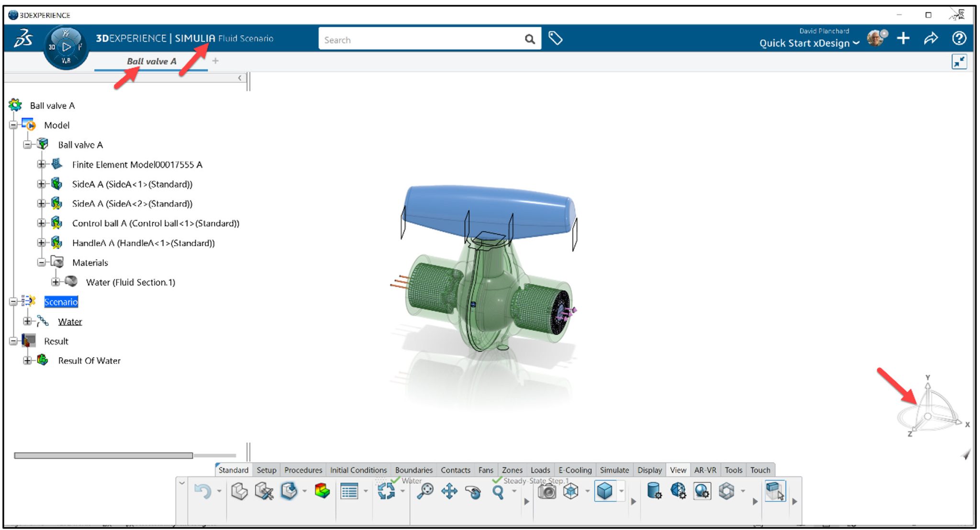
Task: Select the Water item under Scenario
Action: coord(69,321)
